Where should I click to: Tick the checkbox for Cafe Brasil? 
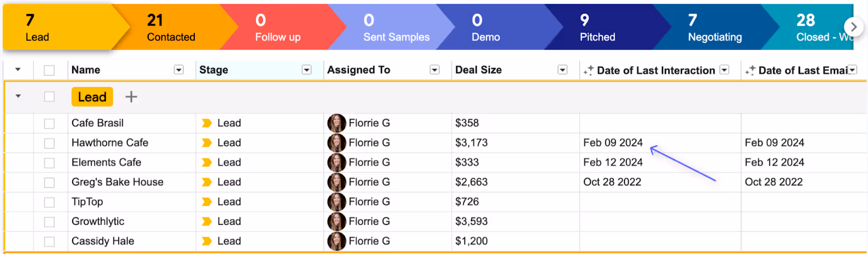coord(49,123)
